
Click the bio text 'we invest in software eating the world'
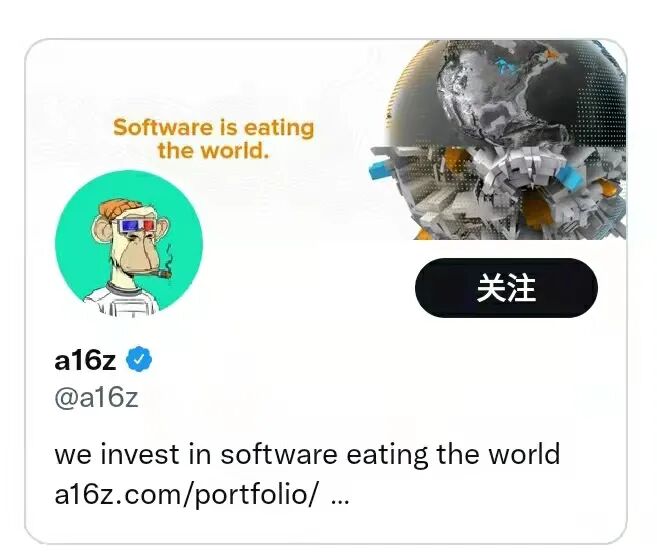click(307, 454)
